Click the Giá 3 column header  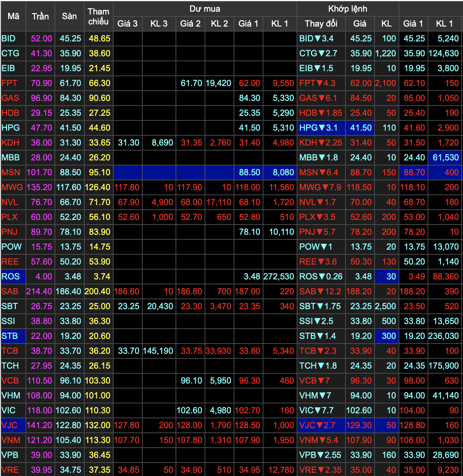128,24
